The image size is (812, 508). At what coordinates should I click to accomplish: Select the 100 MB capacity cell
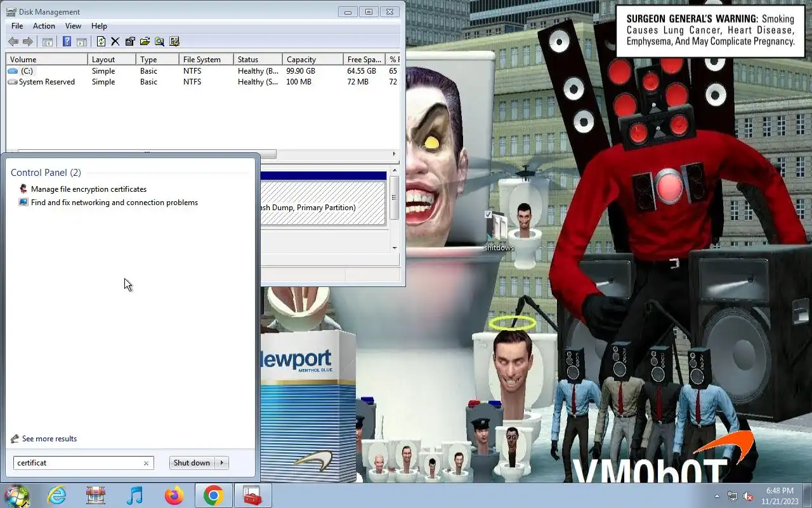click(x=299, y=82)
